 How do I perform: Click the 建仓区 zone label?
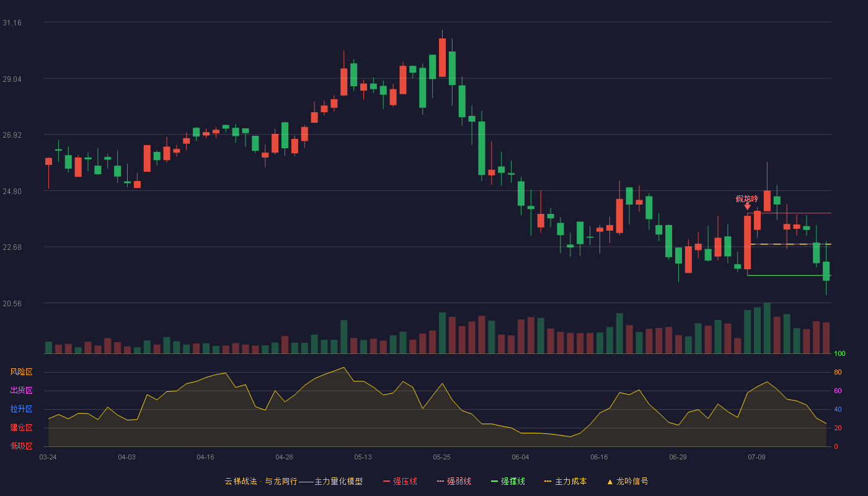point(21,428)
